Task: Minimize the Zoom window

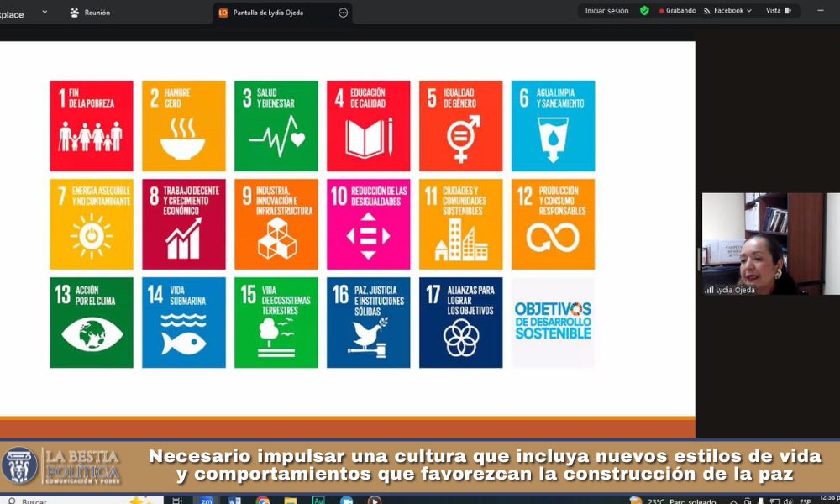Action: [x=820, y=11]
